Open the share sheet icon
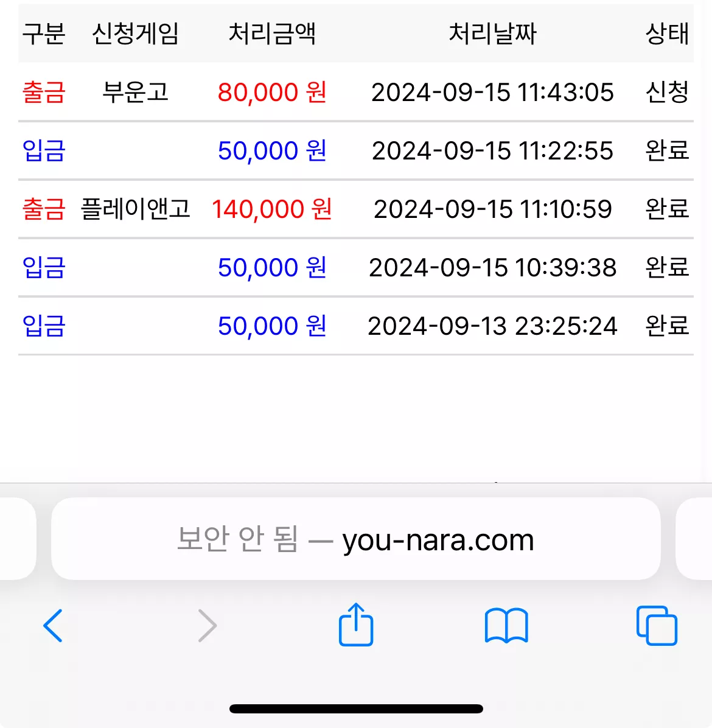This screenshot has width=712, height=728. (x=356, y=624)
